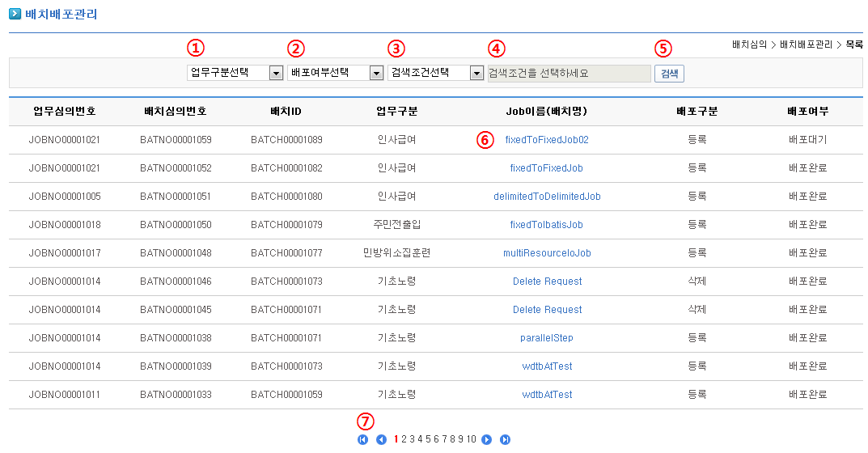Expand the 배포여부선택 dropdown
868x453 pixels.
(376, 73)
